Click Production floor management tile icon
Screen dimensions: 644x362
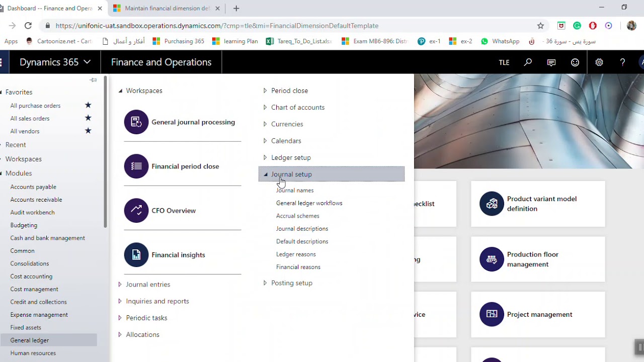coord(492,259)
